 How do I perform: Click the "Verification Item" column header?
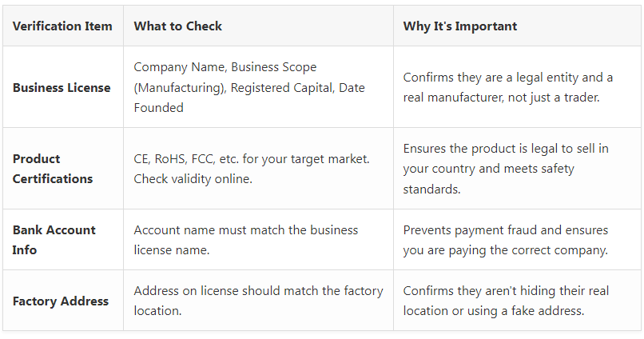(62, 26)
